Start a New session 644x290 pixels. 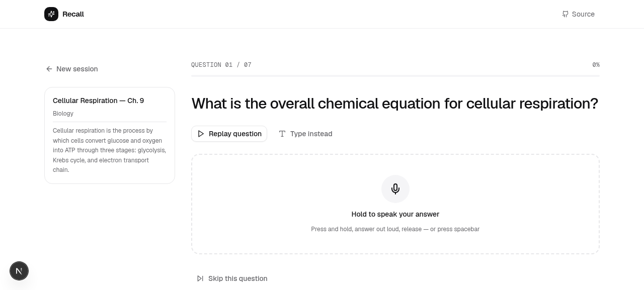pyautogui.click(x=71, y=69)
